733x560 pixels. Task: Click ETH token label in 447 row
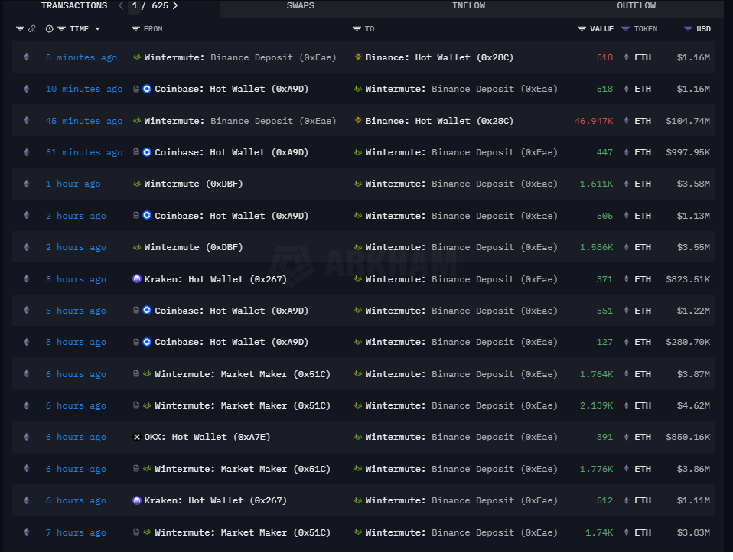tap(643, 152)
